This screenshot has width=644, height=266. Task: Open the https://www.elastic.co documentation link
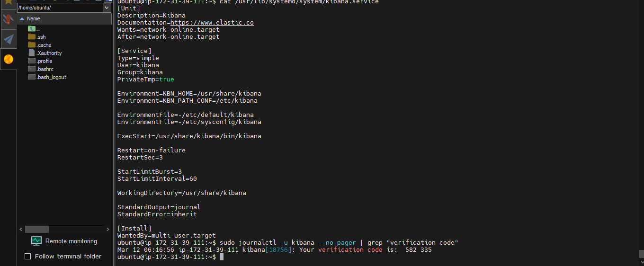[212, 22]
